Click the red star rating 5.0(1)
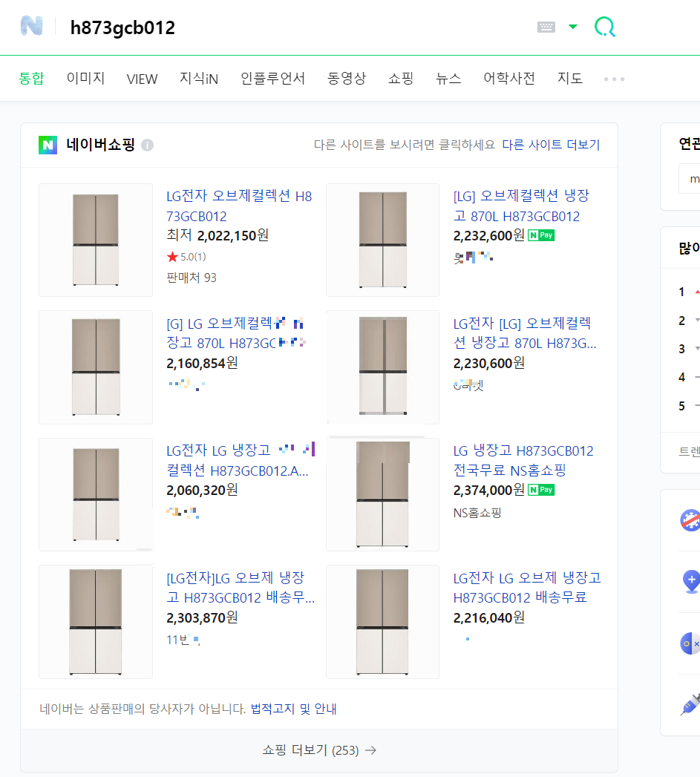The width and height of the screenshot is (700, 777). [x=186, y=257]
